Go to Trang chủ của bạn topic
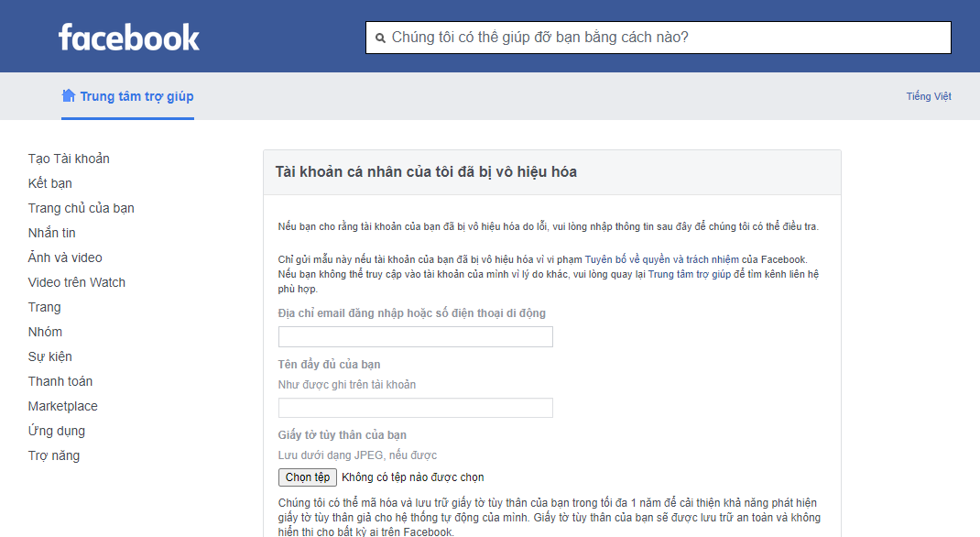This screenshot has height=537, width=980. (x=82, y=208)
